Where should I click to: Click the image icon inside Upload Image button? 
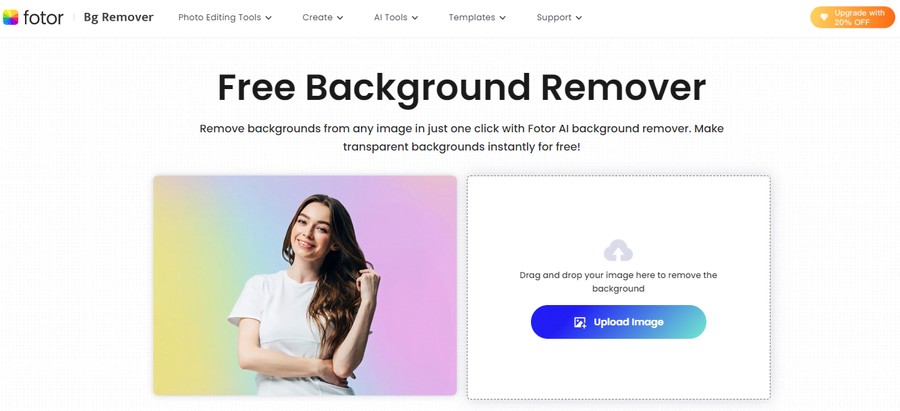(x=580, y=322)
